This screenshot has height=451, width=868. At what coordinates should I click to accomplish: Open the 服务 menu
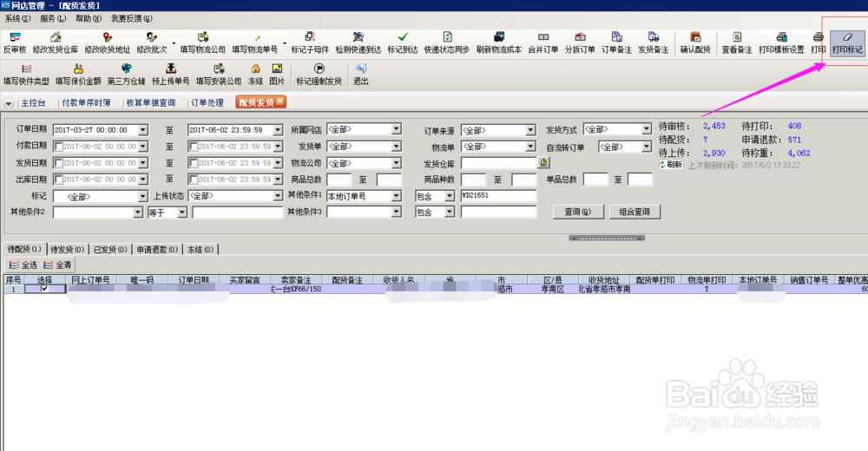[53, 18]
